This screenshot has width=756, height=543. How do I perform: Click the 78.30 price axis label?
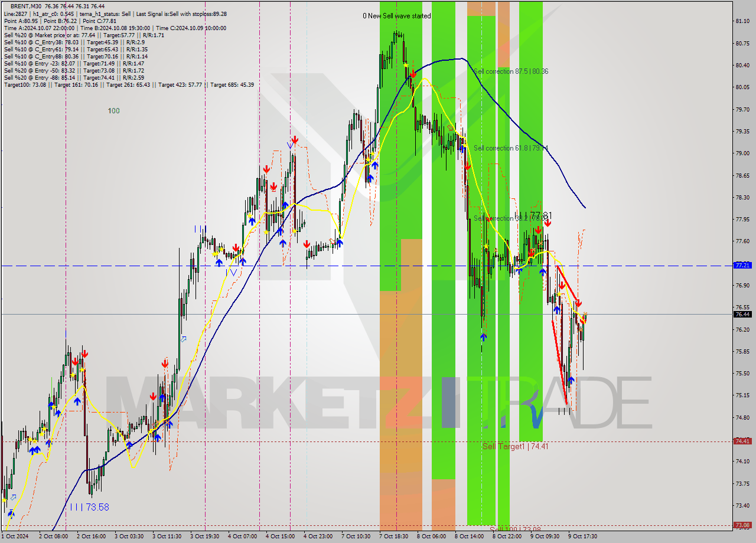(x=742, y=197)
